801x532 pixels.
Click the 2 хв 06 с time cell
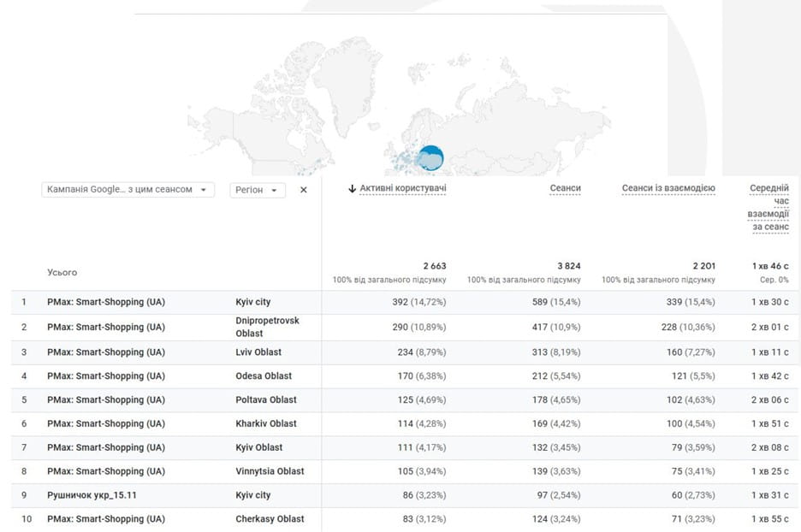click(x=770, y=399)
